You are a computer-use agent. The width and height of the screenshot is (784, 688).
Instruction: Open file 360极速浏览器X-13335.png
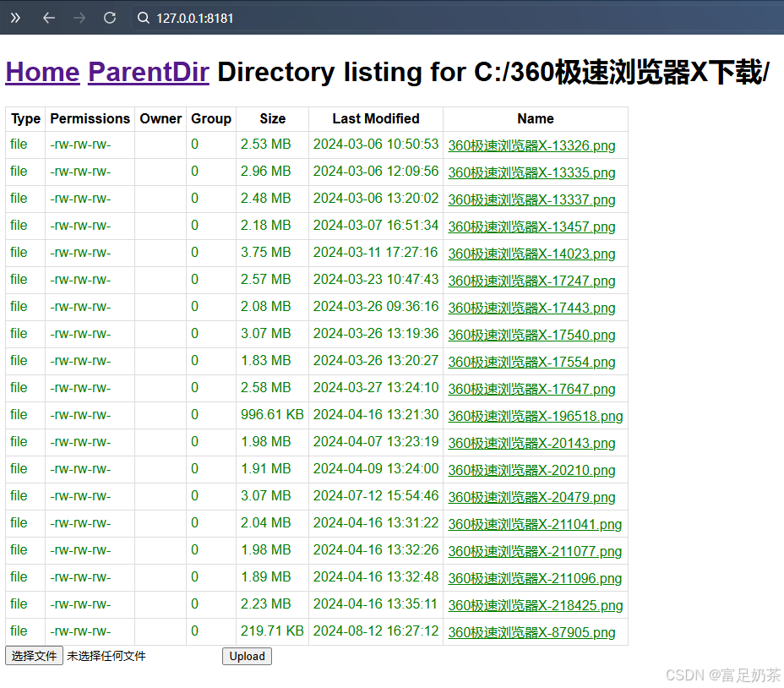pyautogui.click(x=531, y=172)
